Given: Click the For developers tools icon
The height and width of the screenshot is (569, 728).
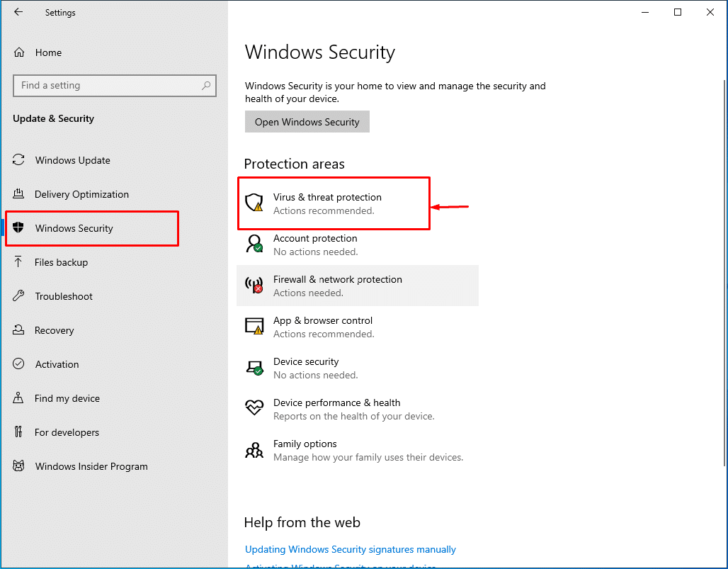Looking at the screenshot, I should [18, 432].
